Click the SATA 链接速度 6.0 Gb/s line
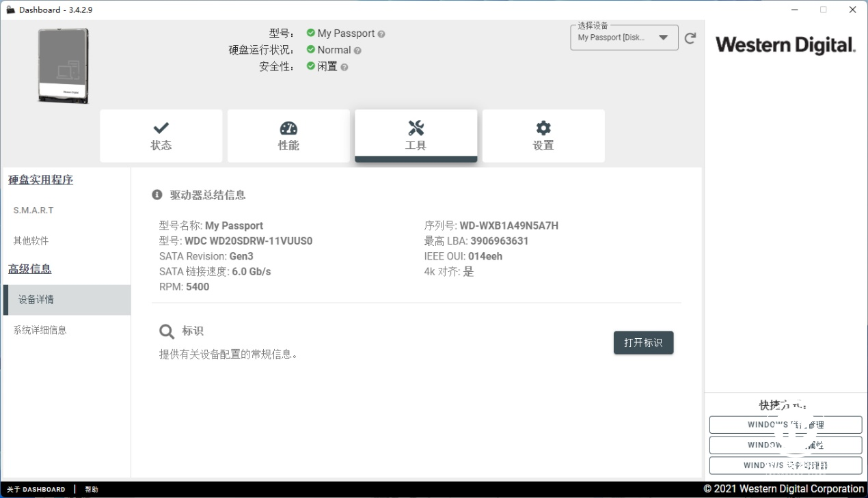 215,272
